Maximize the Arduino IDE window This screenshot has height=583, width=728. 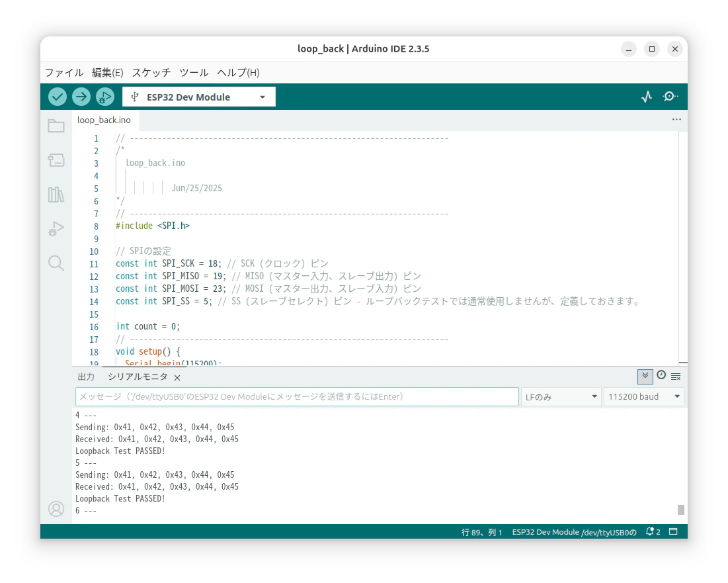[x=652, y=49]
